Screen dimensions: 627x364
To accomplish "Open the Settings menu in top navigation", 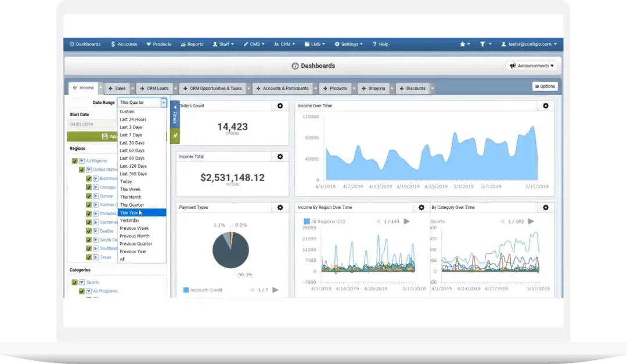I will 349,44.
